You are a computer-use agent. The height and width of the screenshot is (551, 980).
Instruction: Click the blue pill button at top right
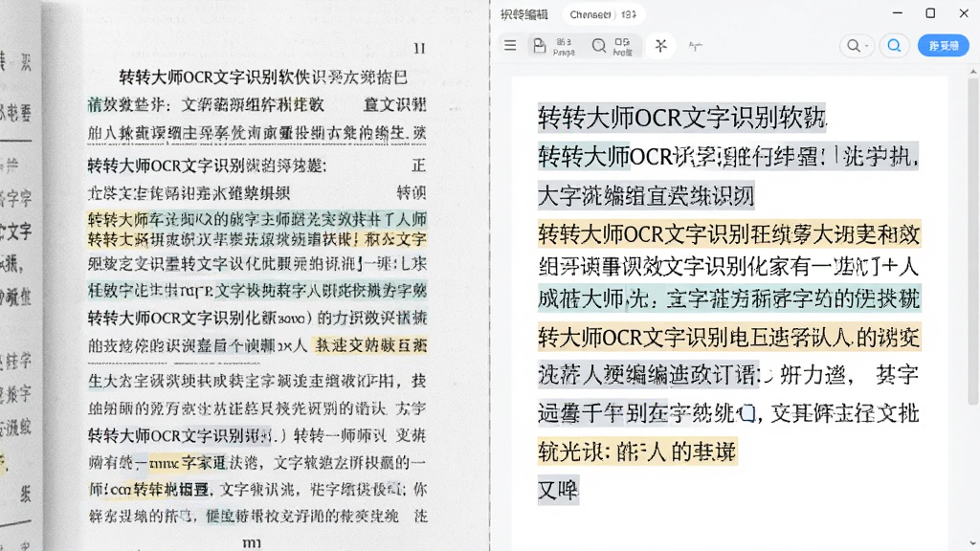click(943, 46)
